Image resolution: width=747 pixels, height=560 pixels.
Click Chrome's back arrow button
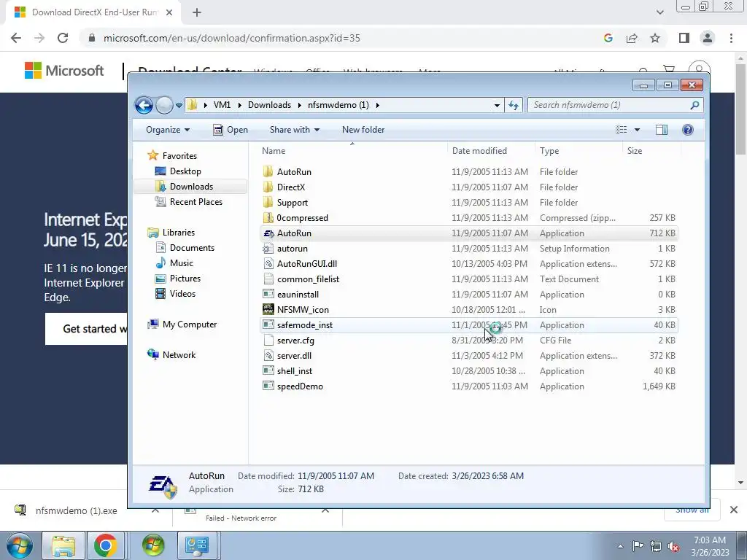[x=16, y=38]
